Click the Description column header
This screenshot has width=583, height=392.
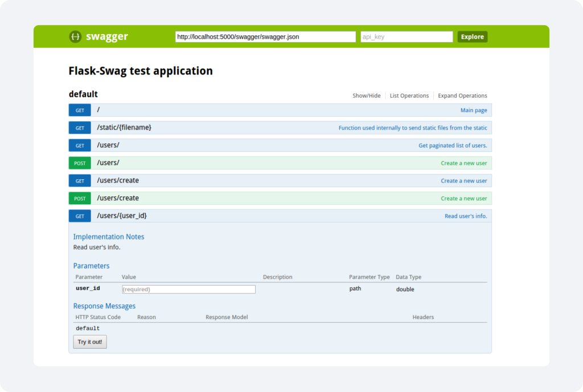278,277
